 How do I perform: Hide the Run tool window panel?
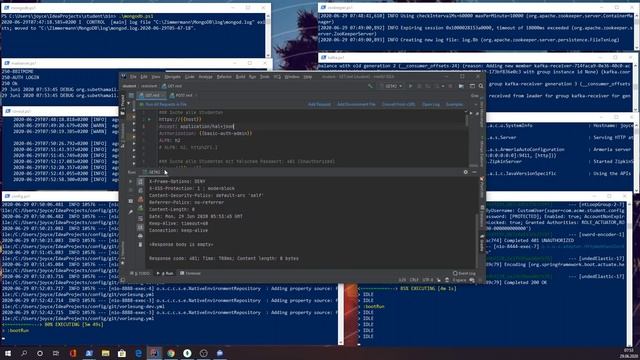(474, 172)
